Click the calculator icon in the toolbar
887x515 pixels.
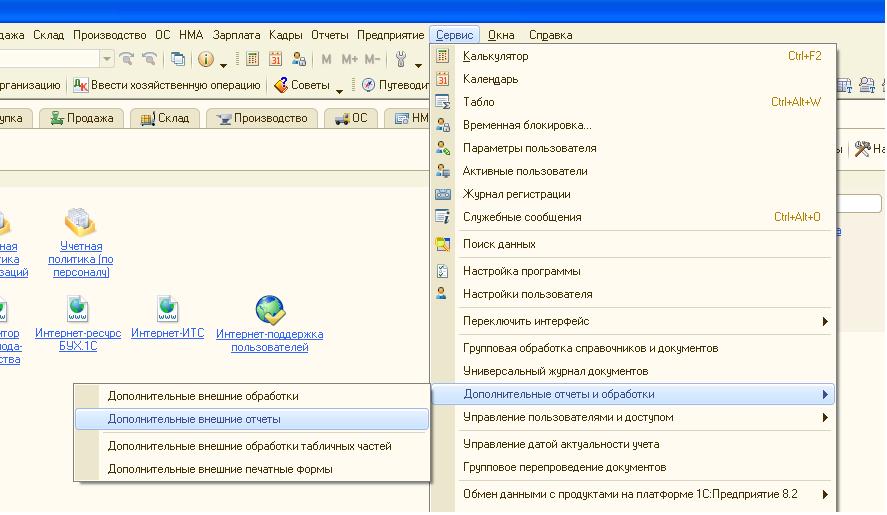pyautogui.click(x=253, y=60)
